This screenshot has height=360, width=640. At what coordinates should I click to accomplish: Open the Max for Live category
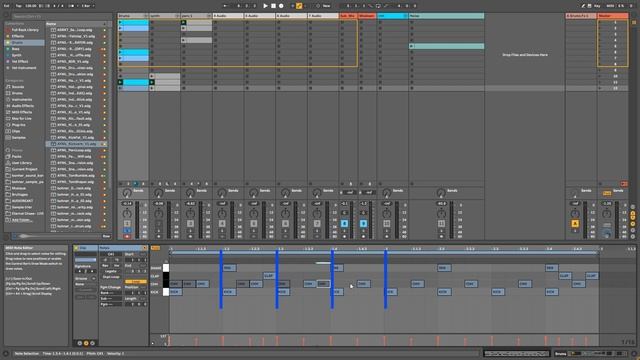click(x=21, y=118)
